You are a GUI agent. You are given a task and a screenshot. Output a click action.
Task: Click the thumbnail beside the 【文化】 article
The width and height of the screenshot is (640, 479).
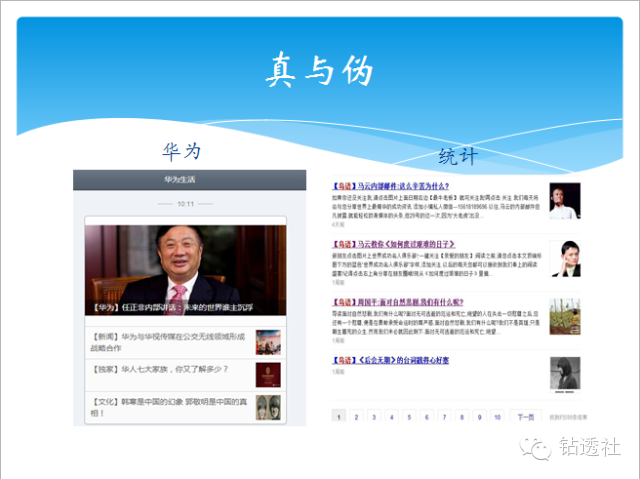268,408
